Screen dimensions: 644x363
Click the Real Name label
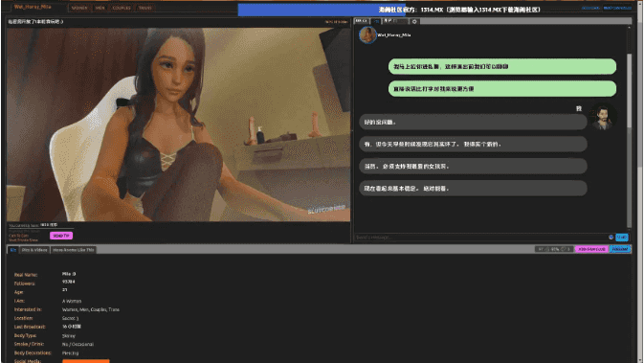pos(26,275)
